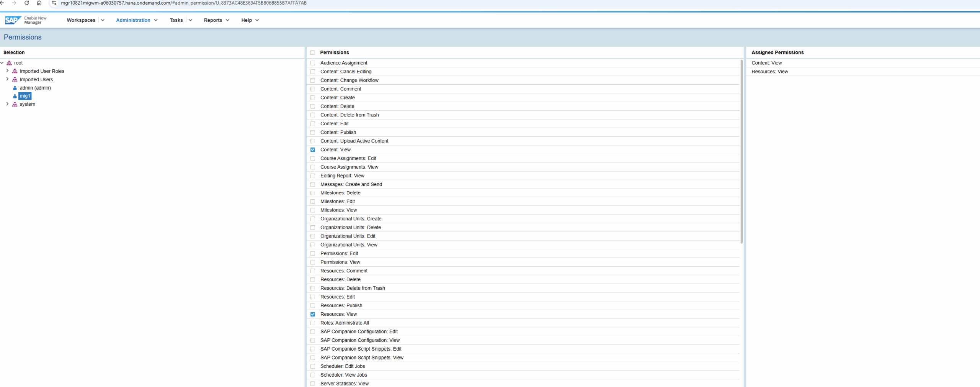The width and height of the screenshot is (980, 387).
Task: Click the permissions list vertical scrollbar
Action: click(742, 153)
